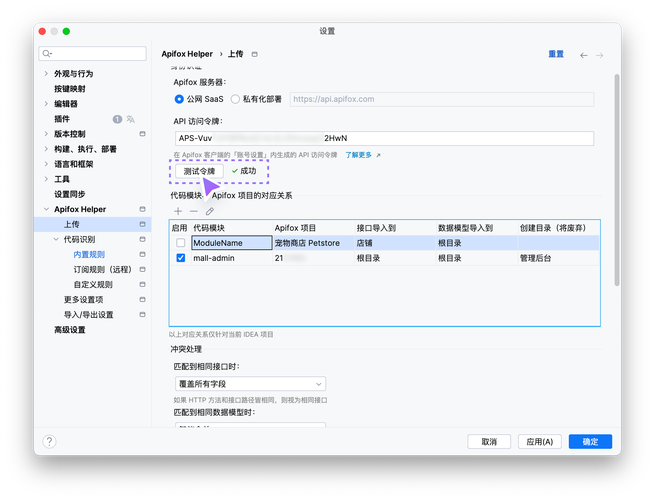Select 订阅规则（远程） in the sidebar
The height and width of the screenshot is (500, 655).
tap(102, 269)
